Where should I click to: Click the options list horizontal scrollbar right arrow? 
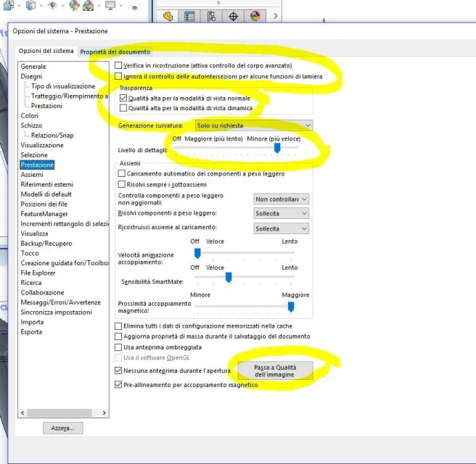pos(104,413)
